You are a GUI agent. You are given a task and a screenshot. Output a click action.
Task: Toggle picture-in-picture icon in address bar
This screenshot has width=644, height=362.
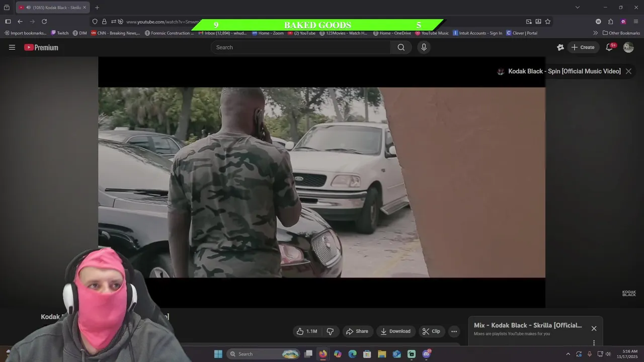[x=529, y=22]
